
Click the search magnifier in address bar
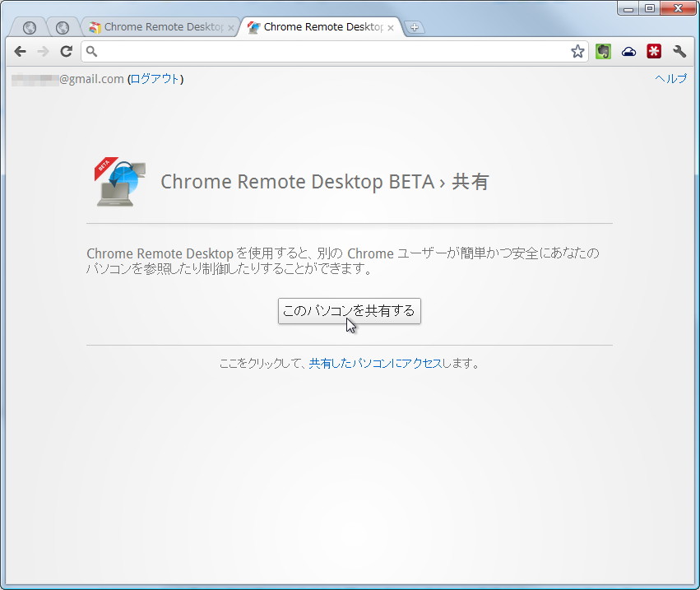[x=91, y=52]
